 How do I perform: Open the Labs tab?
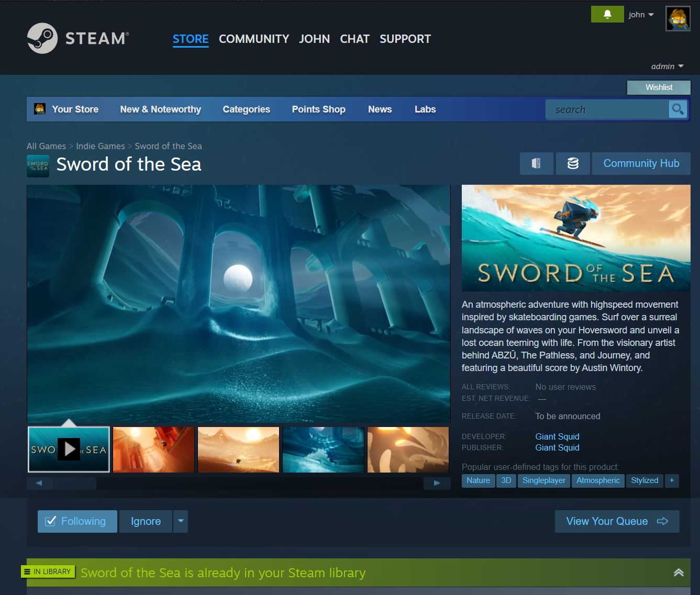pyautogui.click(x=425, y=109)
